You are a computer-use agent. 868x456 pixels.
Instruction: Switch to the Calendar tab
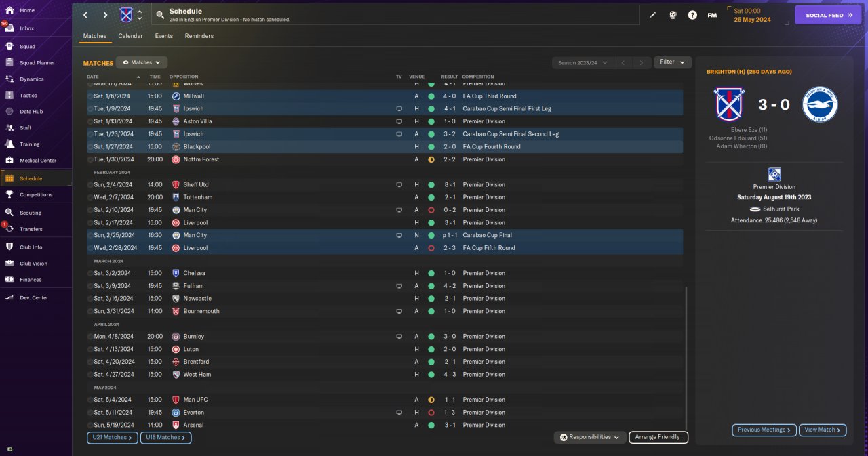(x=130, y=36)
